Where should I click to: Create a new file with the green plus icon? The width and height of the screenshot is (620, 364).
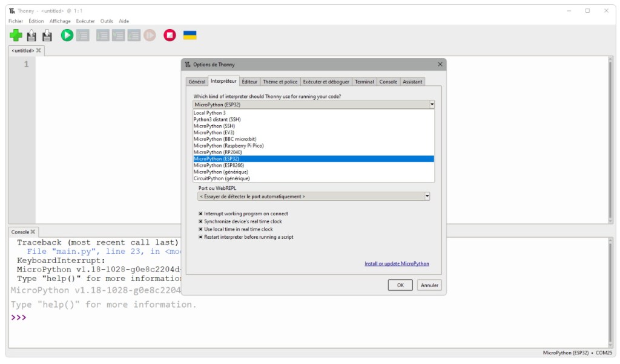(16, 34)
